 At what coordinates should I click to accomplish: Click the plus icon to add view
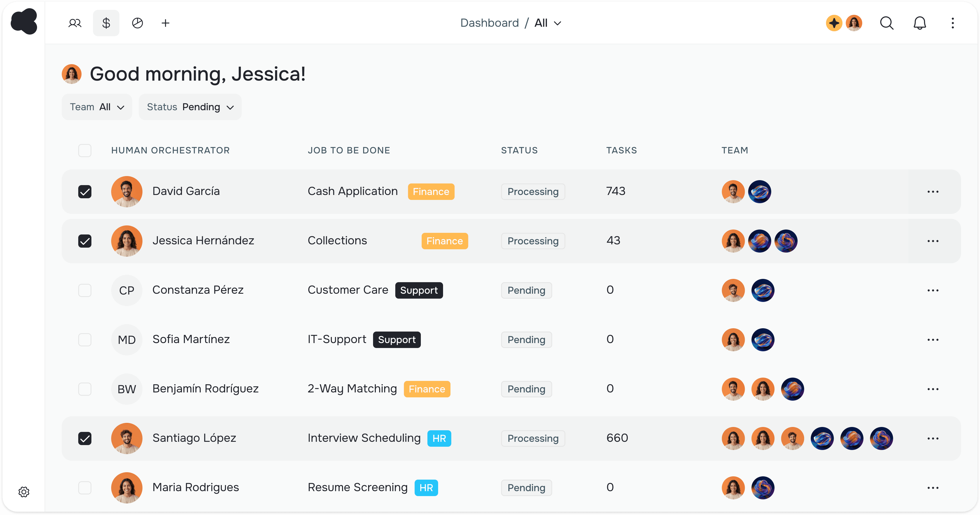[x=166, y=23]
